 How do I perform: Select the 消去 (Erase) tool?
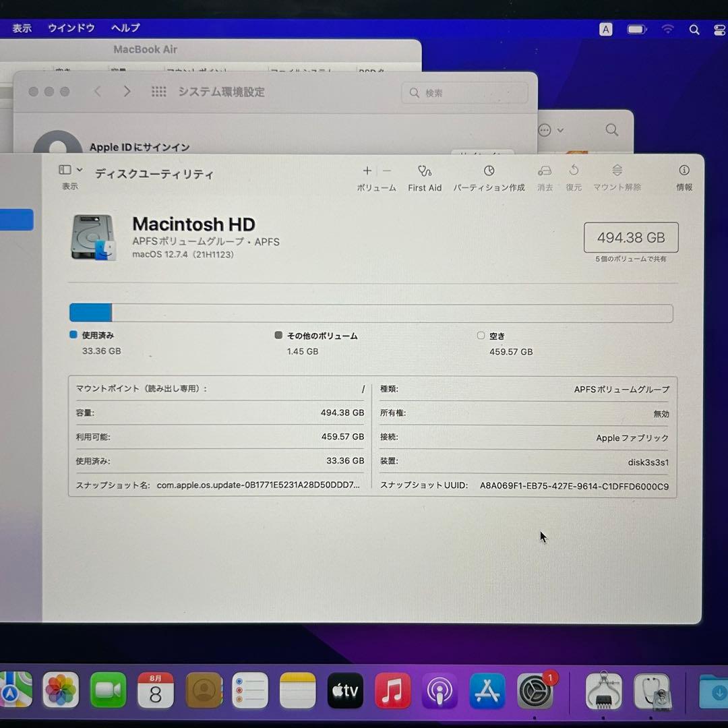click(x=545, y=177)
